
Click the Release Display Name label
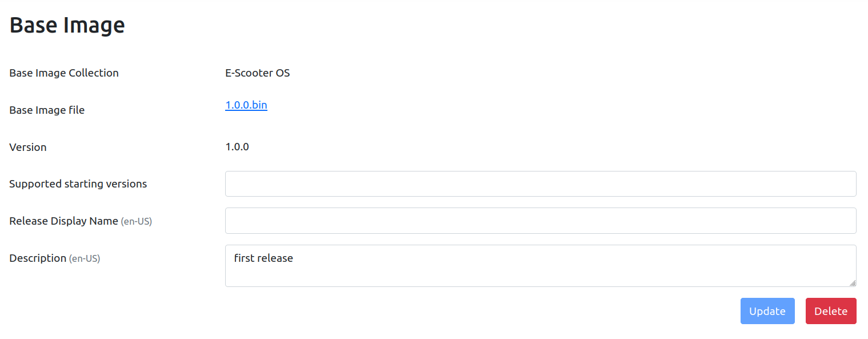(x=63, y=221)
